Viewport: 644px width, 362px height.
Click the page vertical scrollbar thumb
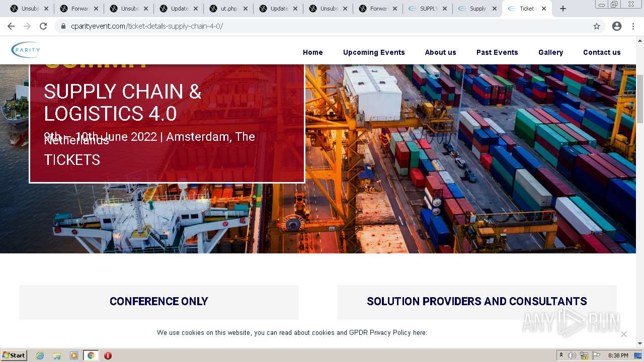click(640, 99)
